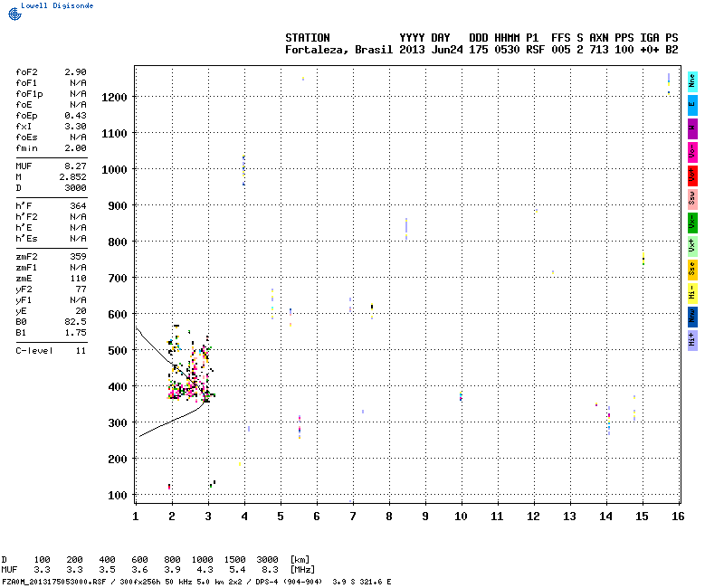Click the Lowell Digisonde globe logo
Viewport: 724px width, 588px height.
point(14,14)
